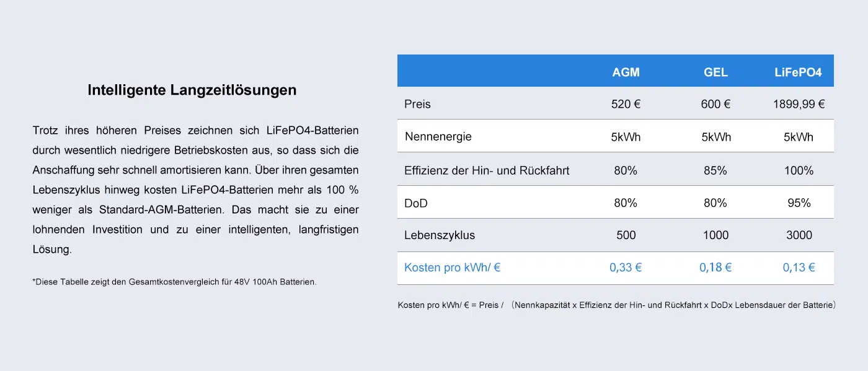Screen dimensions: 868x371
Task: Click the 1899,99 € LiFePO4 price
Action: pos(799,104)
